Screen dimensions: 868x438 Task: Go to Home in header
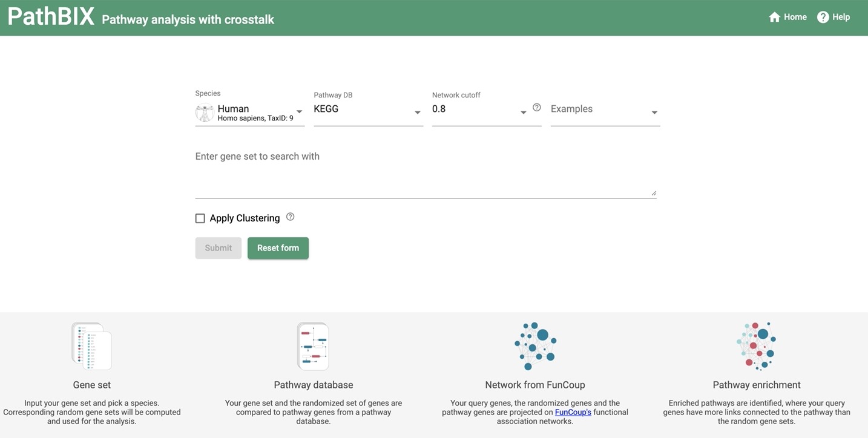(x=787, y=17)
